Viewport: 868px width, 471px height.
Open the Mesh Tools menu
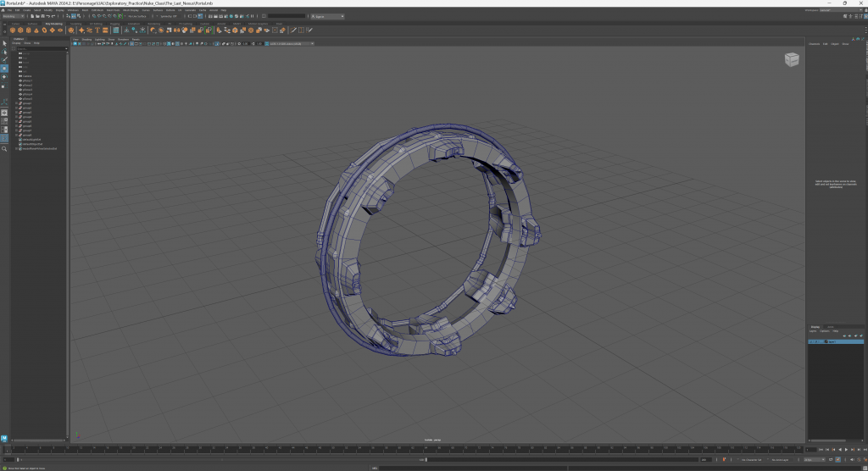pyautogui.click(x=113, y=10)
